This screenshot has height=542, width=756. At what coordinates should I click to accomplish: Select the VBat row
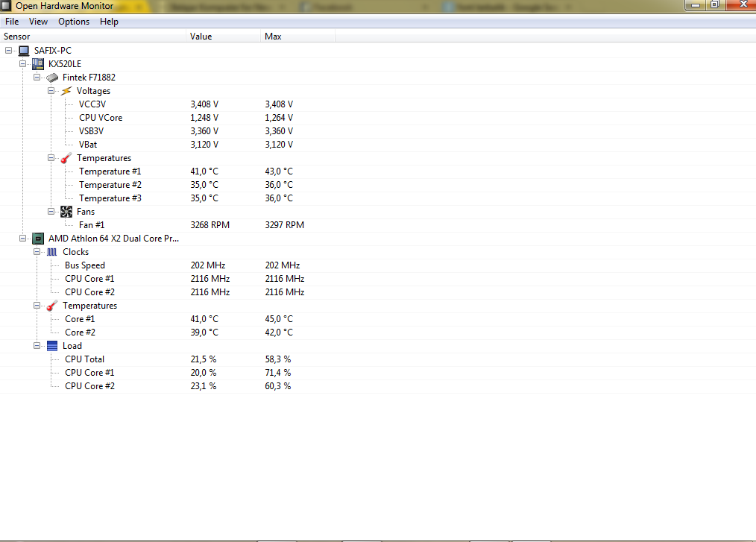tap(378, 145)
